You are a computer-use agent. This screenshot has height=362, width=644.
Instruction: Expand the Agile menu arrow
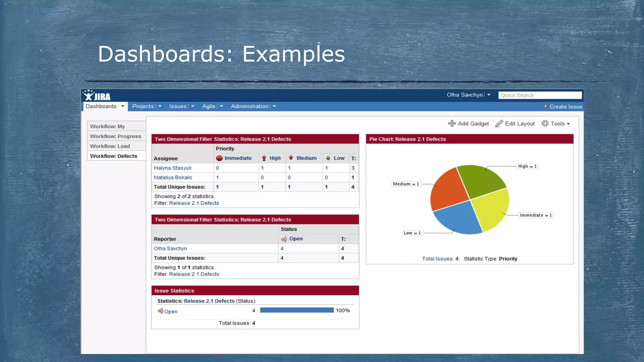(221, 106)
